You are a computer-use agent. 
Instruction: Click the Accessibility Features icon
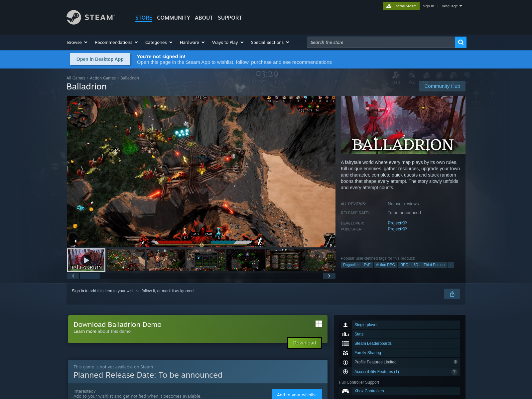coord(345,372)
